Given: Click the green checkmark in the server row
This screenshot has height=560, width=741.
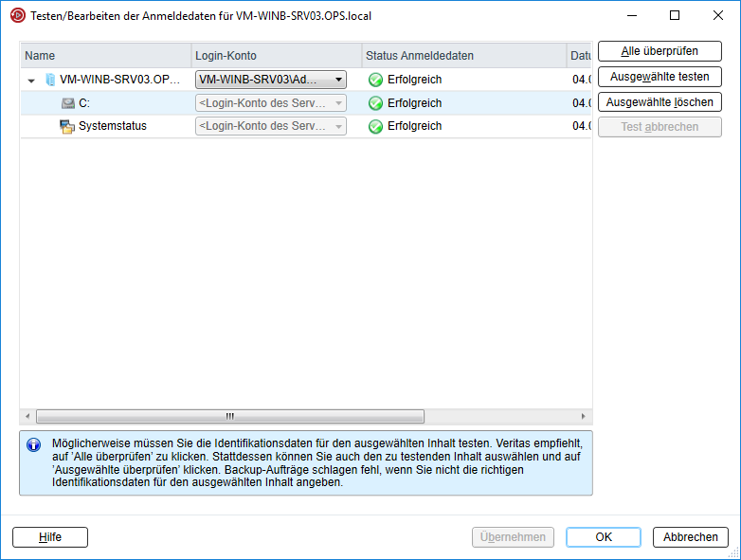Looking at the screenshot, I should (x=375, y=81).
